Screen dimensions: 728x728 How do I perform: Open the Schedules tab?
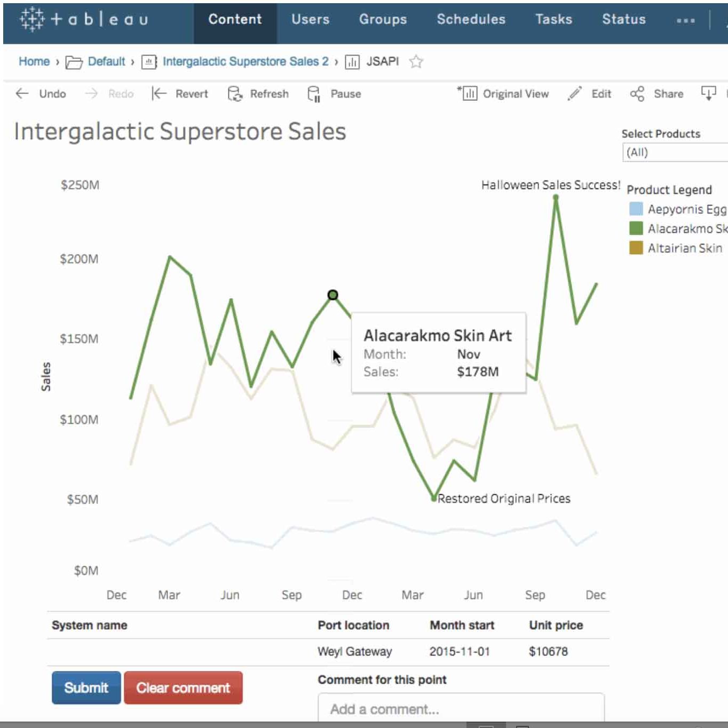click(471, 19)
